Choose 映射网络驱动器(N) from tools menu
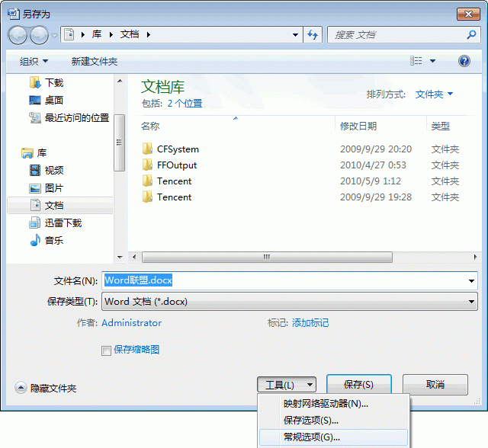This screenshot has height=448, width=488. 326,404
